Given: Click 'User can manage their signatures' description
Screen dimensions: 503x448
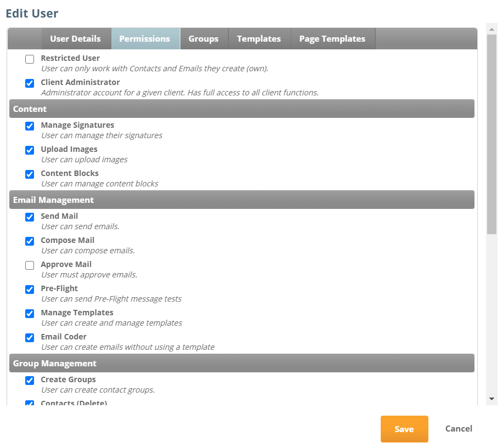Looking at the screenshot, I should [x=101, y=135].
